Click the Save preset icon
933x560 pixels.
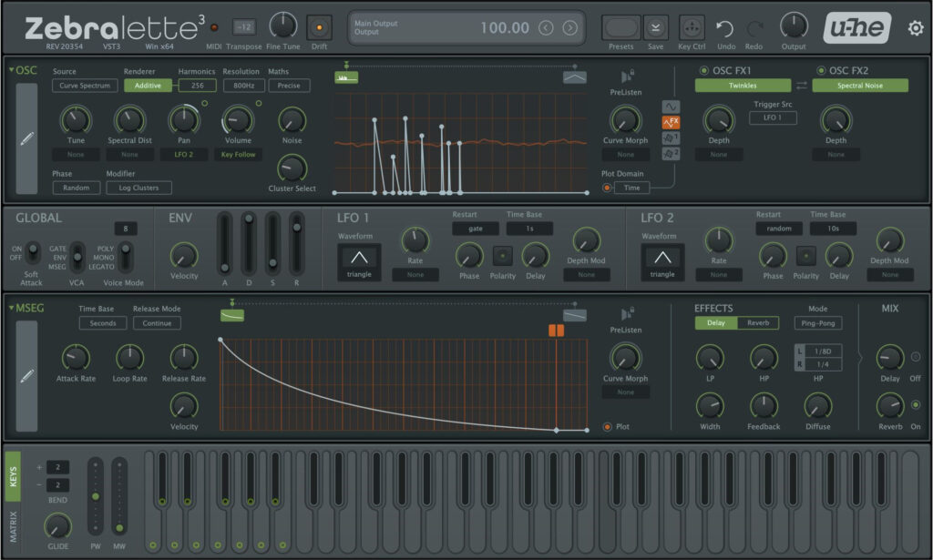[x=655, y=27]
